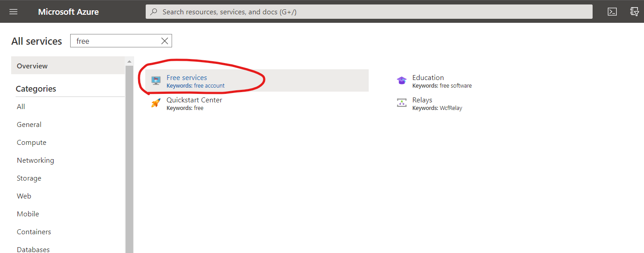Select the Overview sidebar item
This screenshot has height=253, width=644.
coord(32,66)
